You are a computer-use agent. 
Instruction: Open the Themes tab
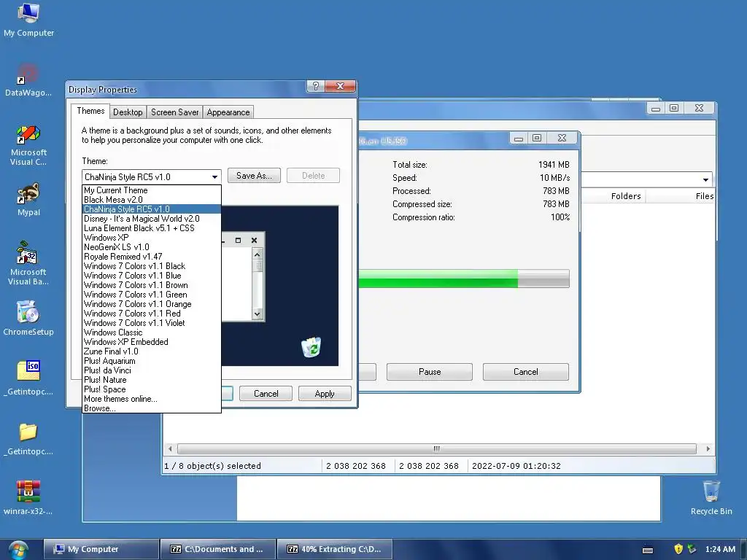(90, 111)
